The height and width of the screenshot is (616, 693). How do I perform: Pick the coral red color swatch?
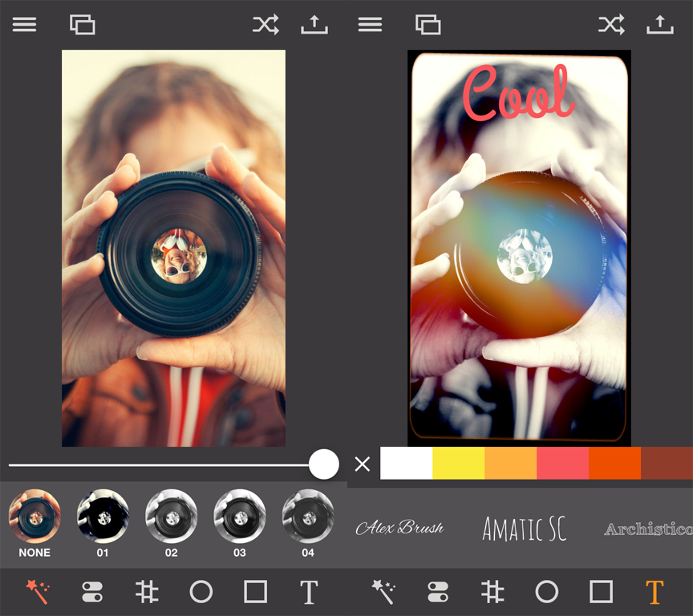tap(562, 464)
